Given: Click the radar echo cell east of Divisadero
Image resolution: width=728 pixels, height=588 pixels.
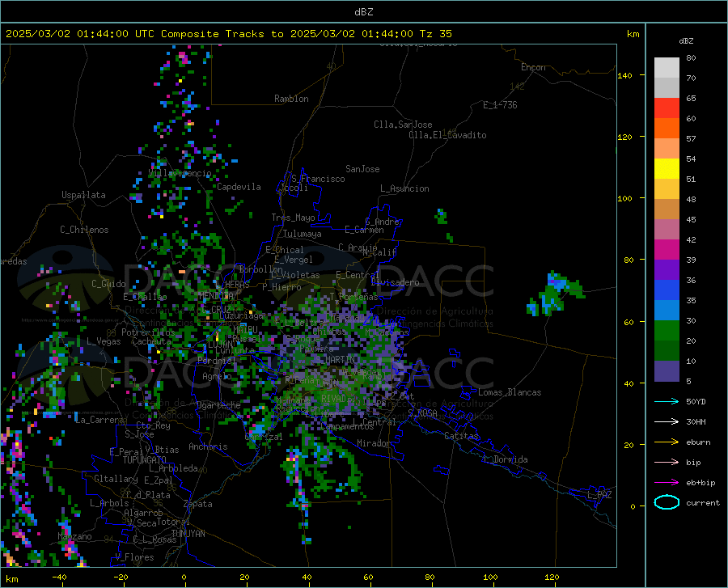Looking at the screenshot, I should pyautogui.click(x=555, y=294).
